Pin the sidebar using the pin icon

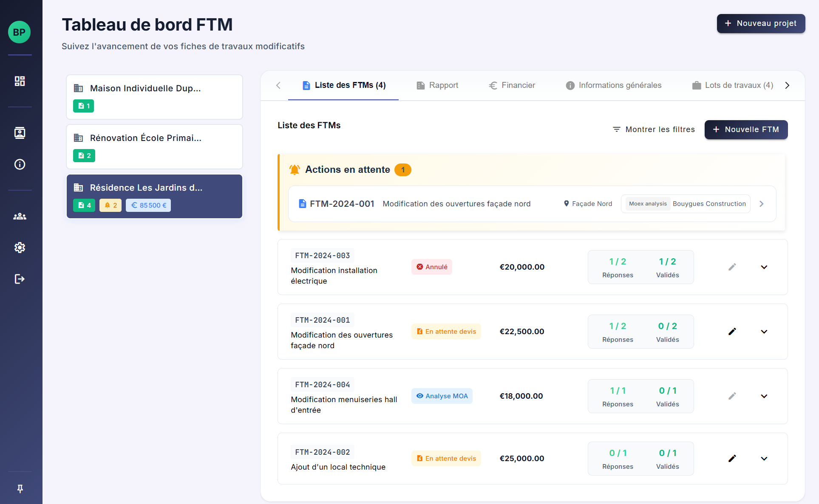[20, 489]
